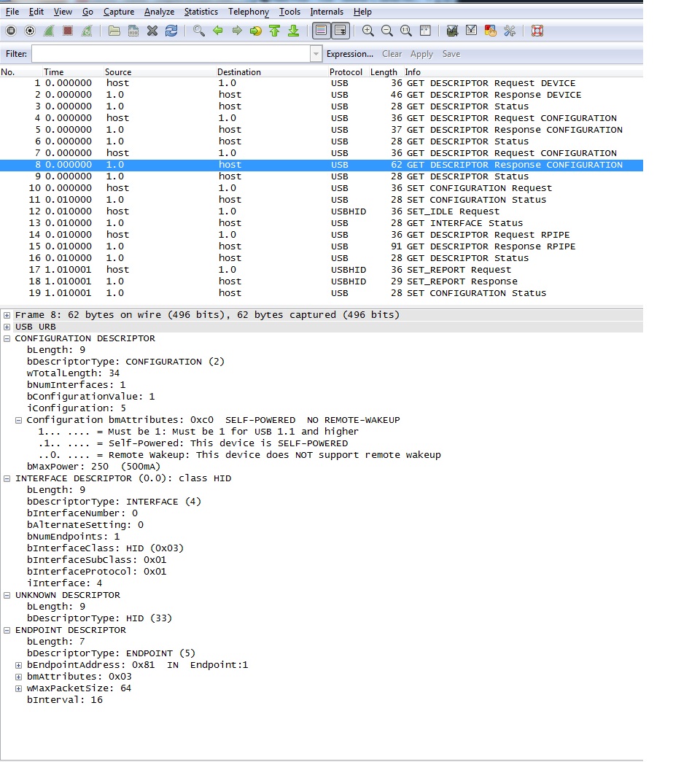Go to packet number icon
This screenshot has width=700, height=762.
256,31
